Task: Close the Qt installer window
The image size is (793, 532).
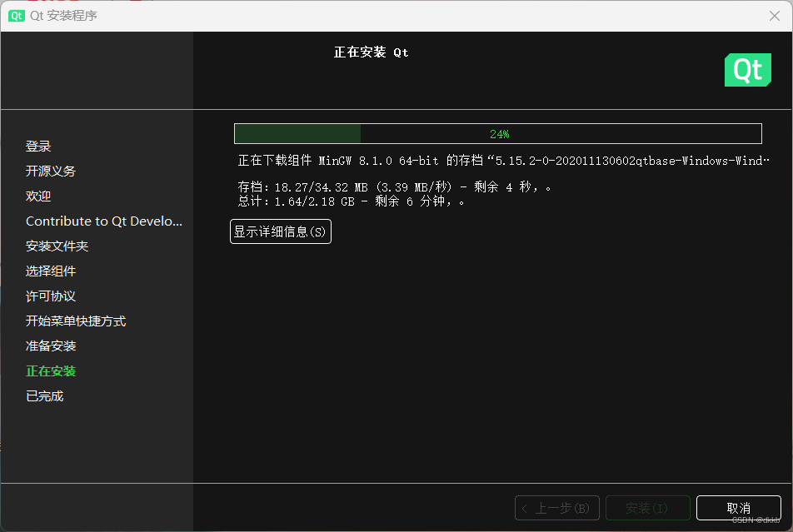Action: click(x=775, y=16)
